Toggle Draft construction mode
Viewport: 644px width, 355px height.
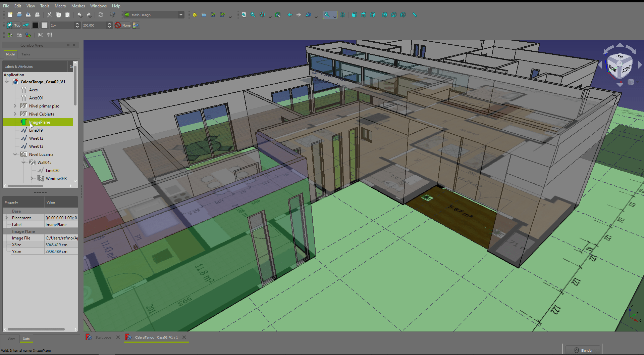click(x=26, y=25)
